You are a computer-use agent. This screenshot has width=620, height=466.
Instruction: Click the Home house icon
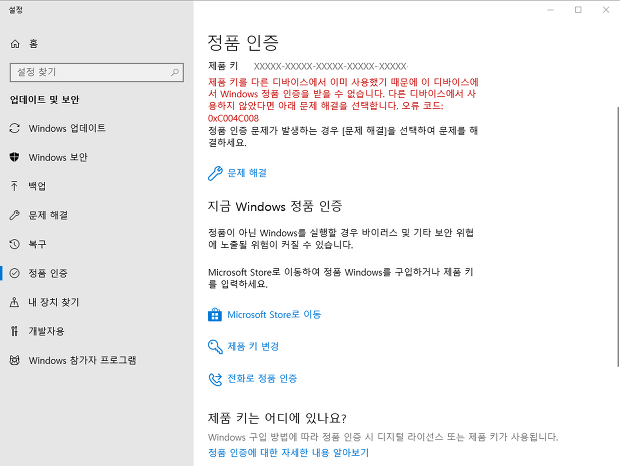pos(15,44)
